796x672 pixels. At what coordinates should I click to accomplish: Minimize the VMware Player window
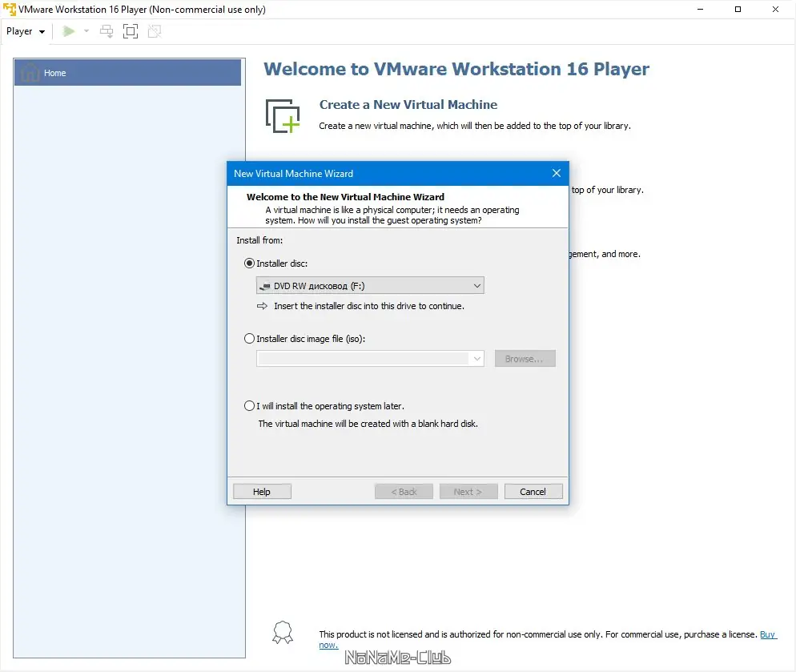[x=700, y=9]
